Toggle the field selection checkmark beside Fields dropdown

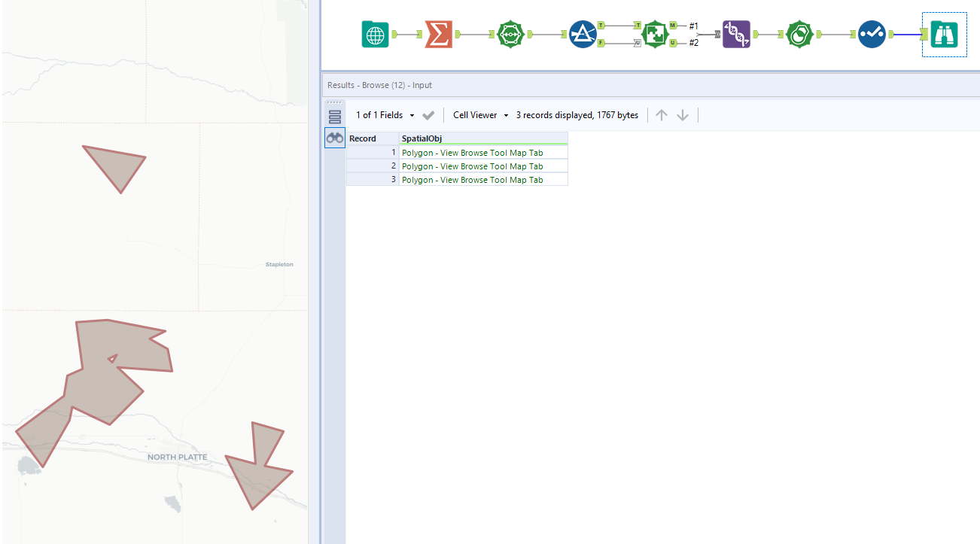coord(428,114)
